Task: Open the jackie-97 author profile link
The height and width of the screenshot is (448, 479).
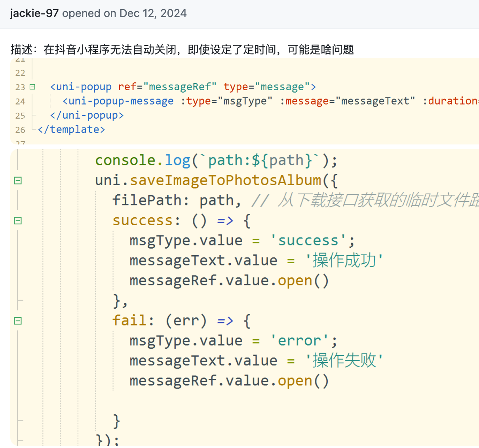Action: pyautogui.click(x=34, y=13)
